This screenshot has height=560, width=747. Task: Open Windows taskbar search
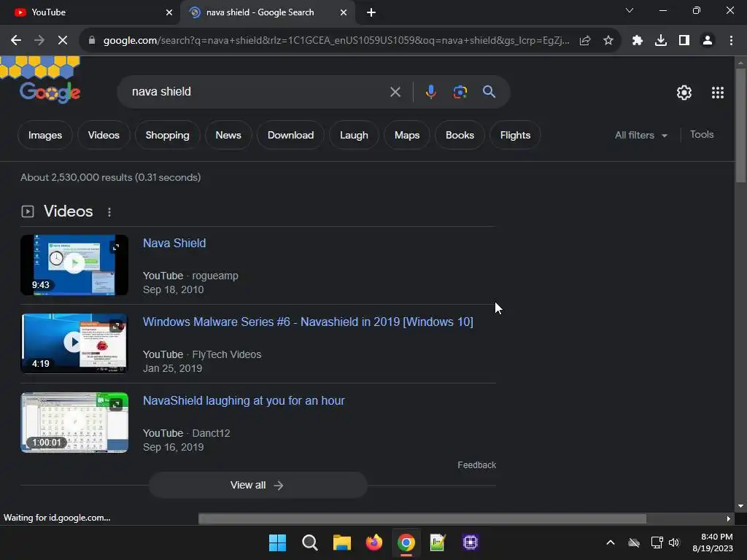tap(309, 542)
